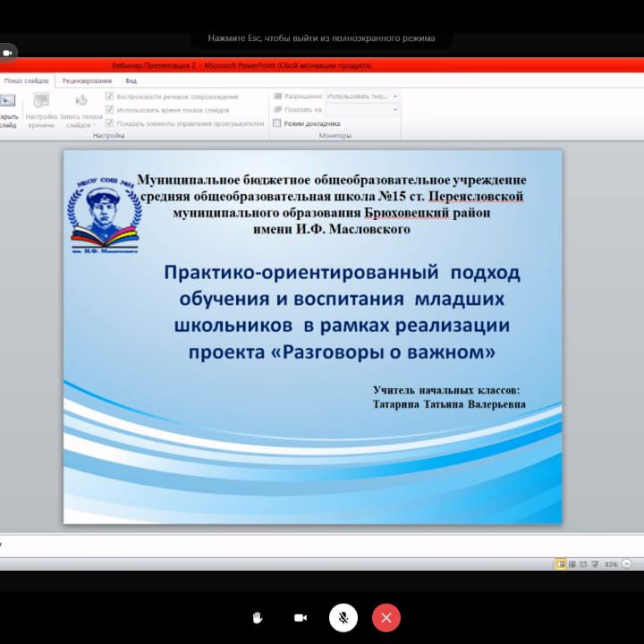Unmute the microphone button
This screenshot has width=644, height=644.
pos(343,617)
